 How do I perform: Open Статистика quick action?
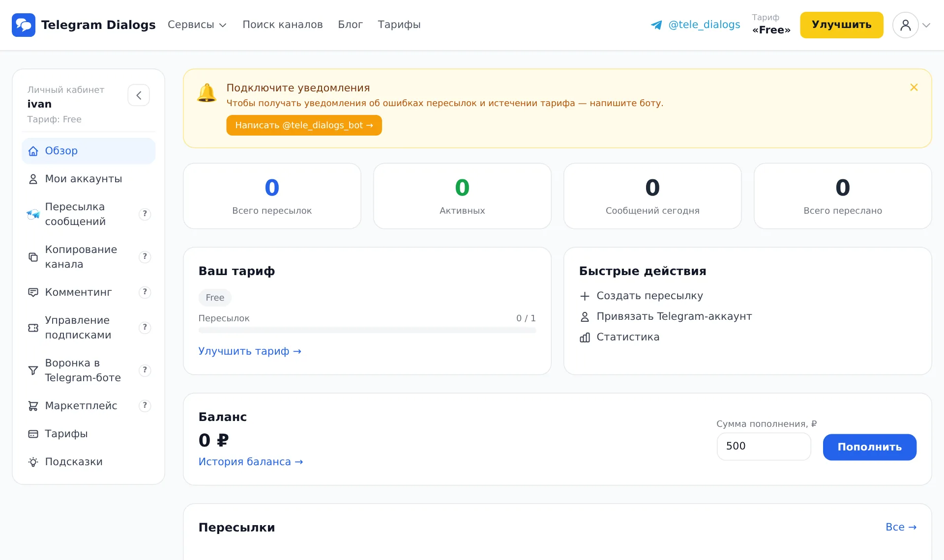(x=619, y=337)
